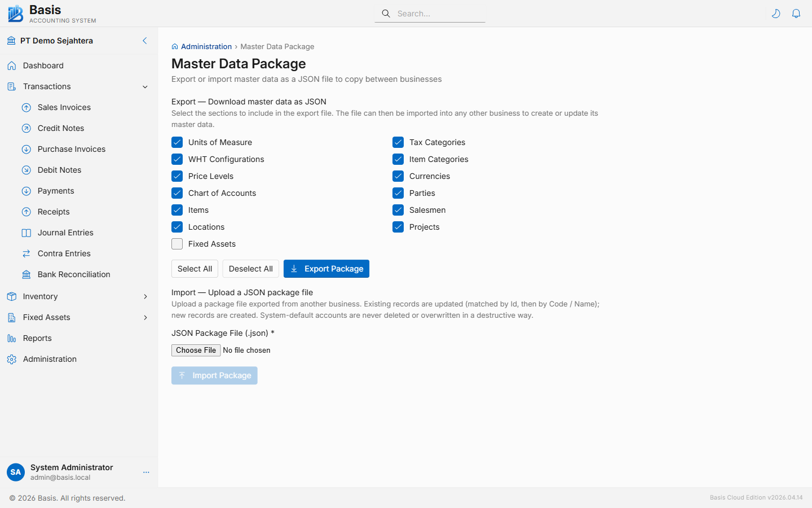The width and height of the screenshot is (812, 508).
Task: Click the Credit Notes circular arrow icon
Action: click(x=26, y=128)
